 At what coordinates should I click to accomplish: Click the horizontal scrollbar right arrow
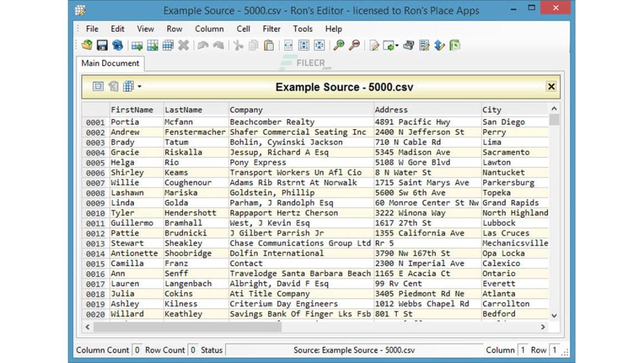[543, 327]
